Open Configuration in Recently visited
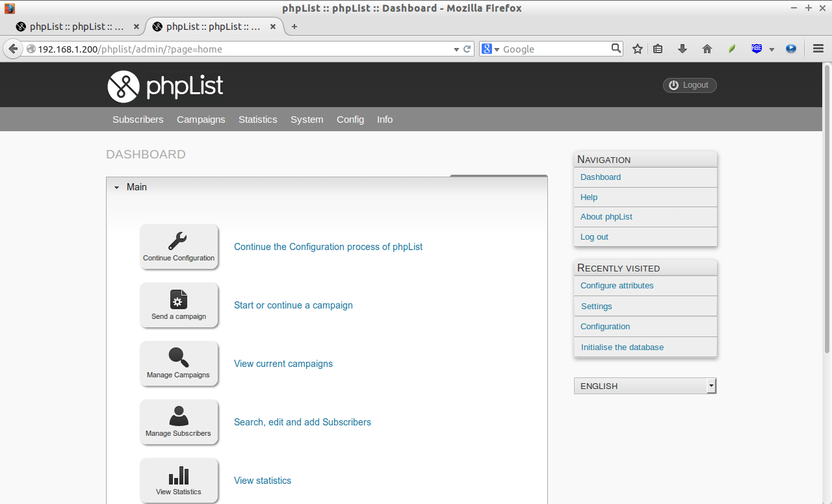The image size is (832, 504). point(605,327)
